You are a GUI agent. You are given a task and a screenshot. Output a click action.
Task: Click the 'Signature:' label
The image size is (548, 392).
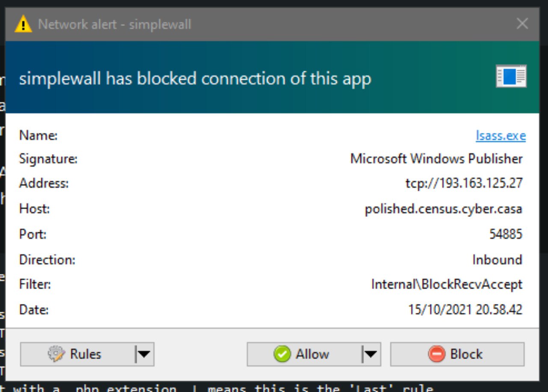pos(48,159)
